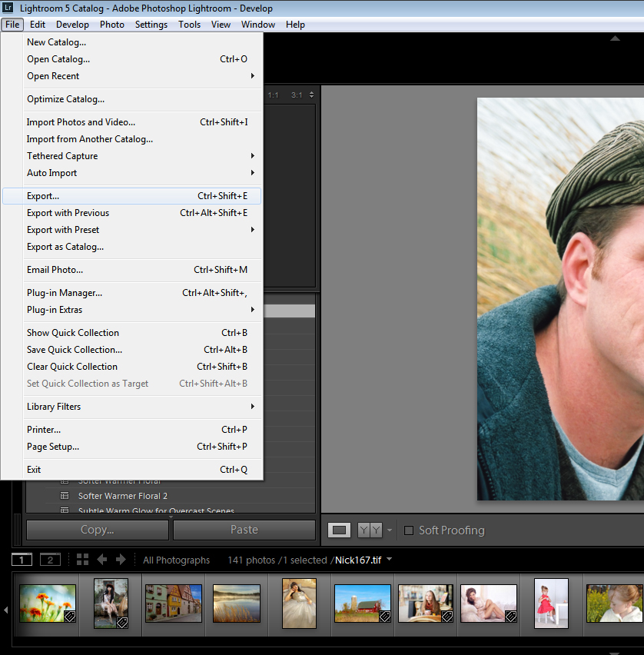Switch to main window display 1
The image size is (644, 655).
coord(22,560)
